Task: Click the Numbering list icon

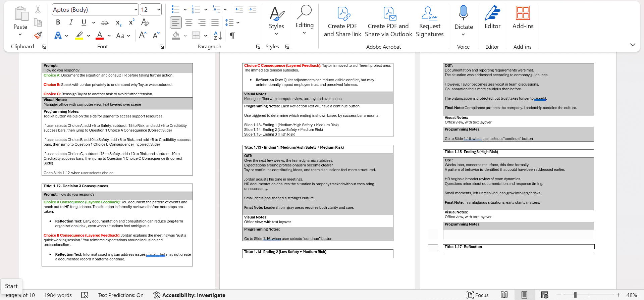Action: (x=196, y=9)
